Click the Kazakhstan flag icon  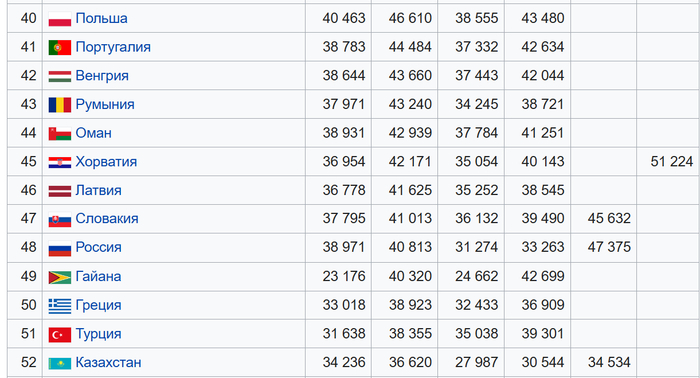(60, 363)
